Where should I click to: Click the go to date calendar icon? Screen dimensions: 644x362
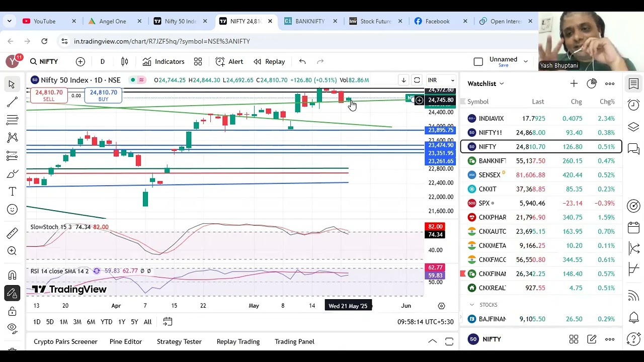pos(168,322)
